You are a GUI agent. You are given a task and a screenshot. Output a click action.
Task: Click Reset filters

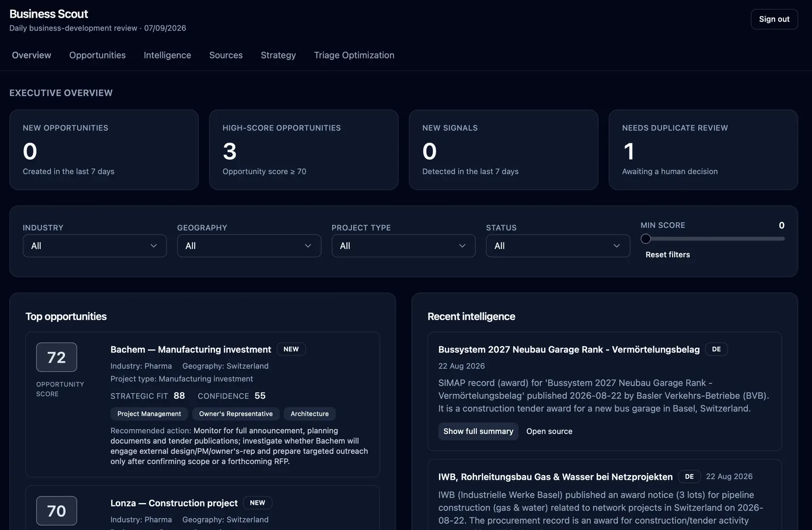click(668, 255)
